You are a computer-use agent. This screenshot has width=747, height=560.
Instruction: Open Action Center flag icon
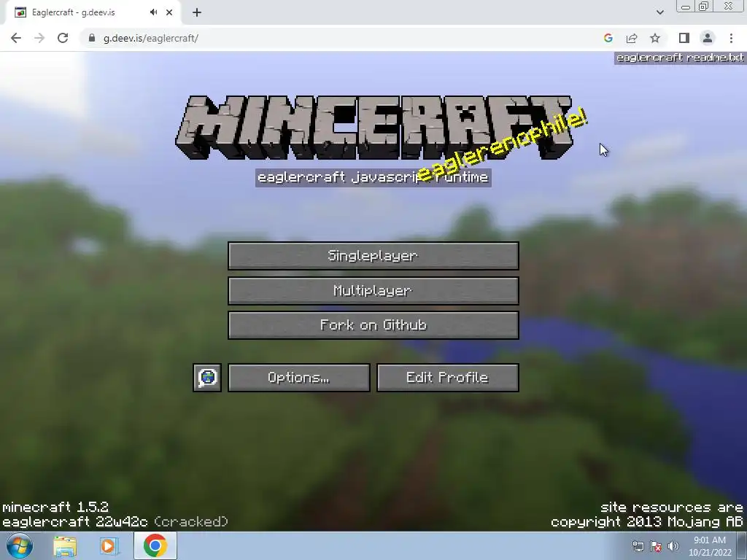click(656, 547)
